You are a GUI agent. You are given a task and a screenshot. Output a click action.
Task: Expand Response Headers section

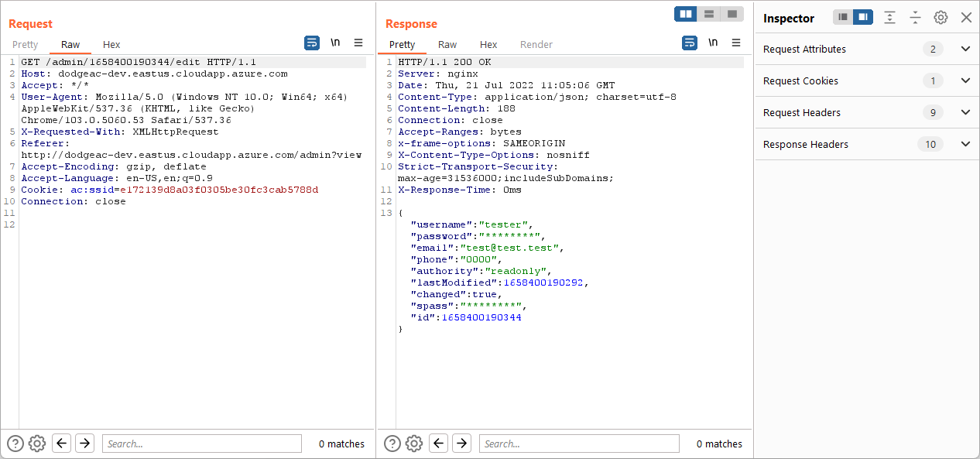tap(965, 144)
